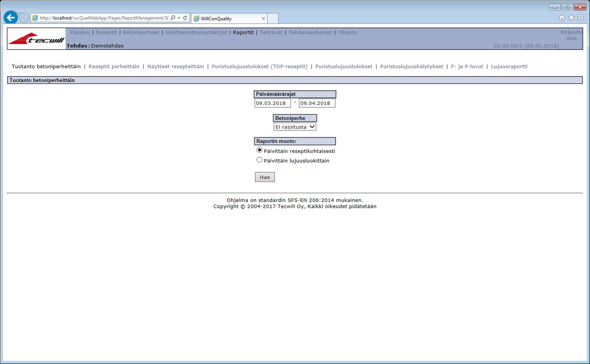This screenshot has width=590, height=364.
Task: Minimize the browser window
Action: pos(555,7)
